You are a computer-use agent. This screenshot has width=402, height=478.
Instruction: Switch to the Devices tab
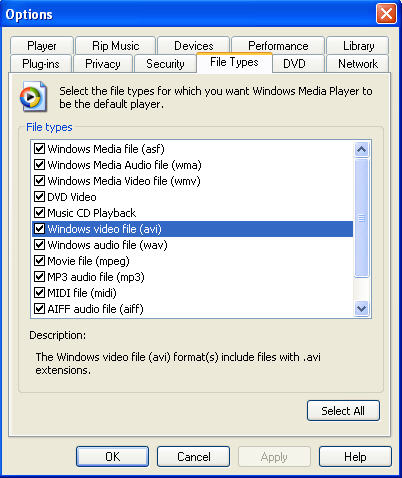[193, 46]
